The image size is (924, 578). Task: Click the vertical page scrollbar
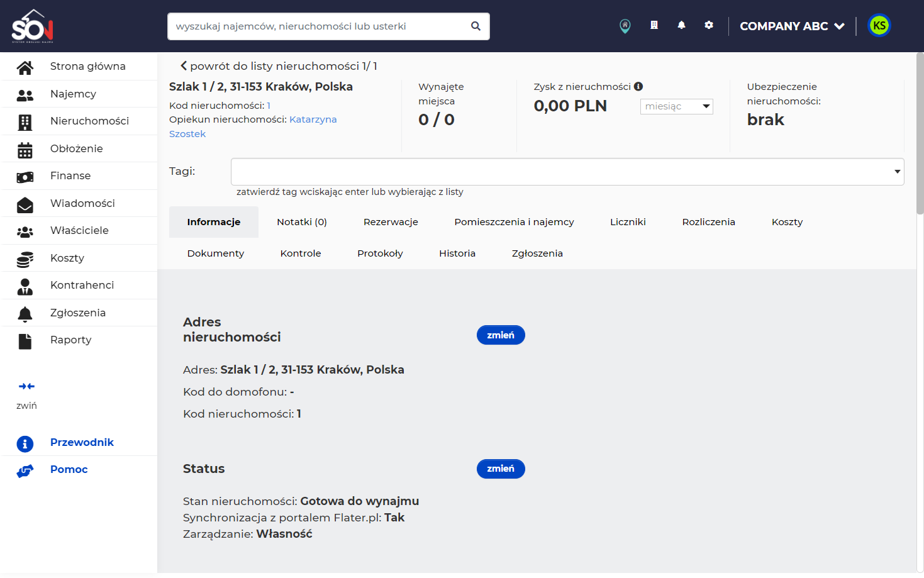click(920, 133)
